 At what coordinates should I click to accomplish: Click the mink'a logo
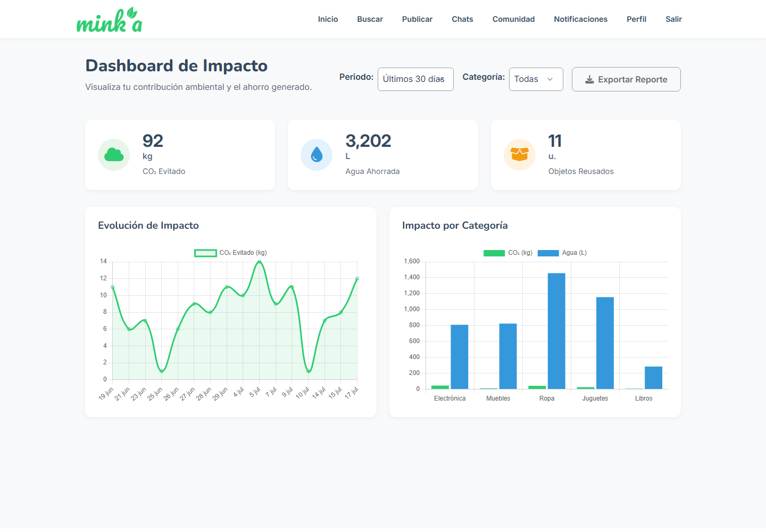click(x=109, y=20)
